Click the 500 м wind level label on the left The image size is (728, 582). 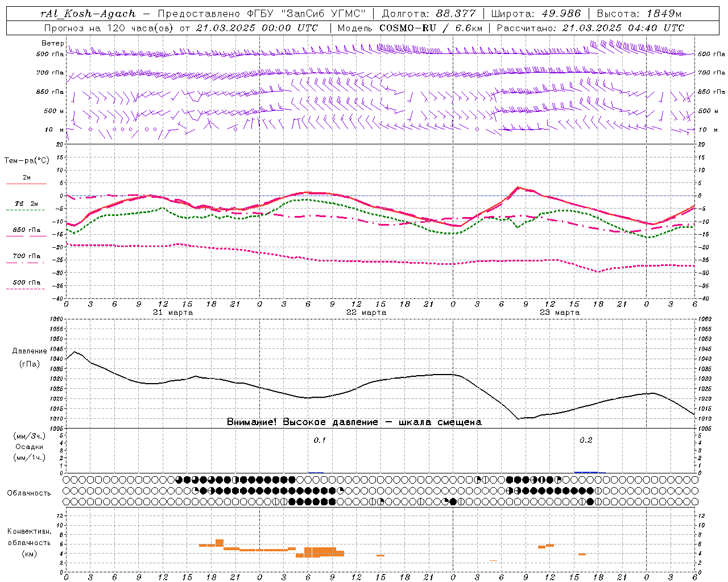click(x=54, y=111)
